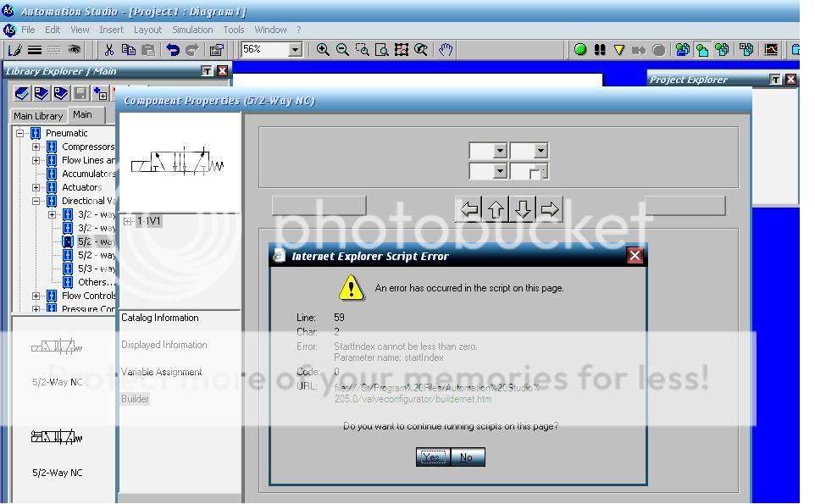
Task: Click the Document simulation mode icon
Action: [702, 50]
